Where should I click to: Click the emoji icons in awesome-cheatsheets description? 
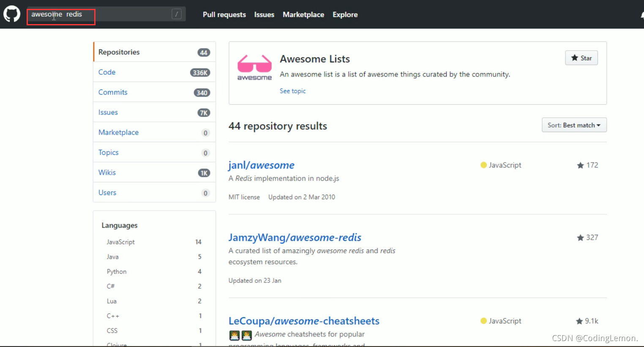(240, 335)
